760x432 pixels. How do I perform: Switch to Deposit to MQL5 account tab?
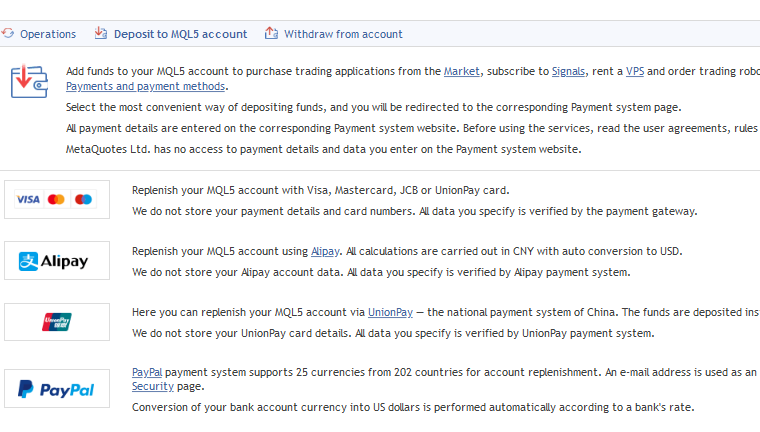point(180,34)
